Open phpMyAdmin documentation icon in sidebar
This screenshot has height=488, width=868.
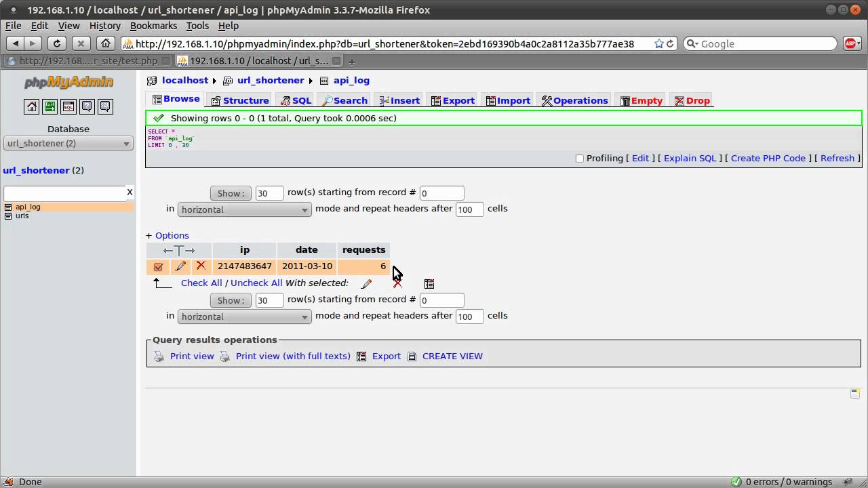click(86, 106)
